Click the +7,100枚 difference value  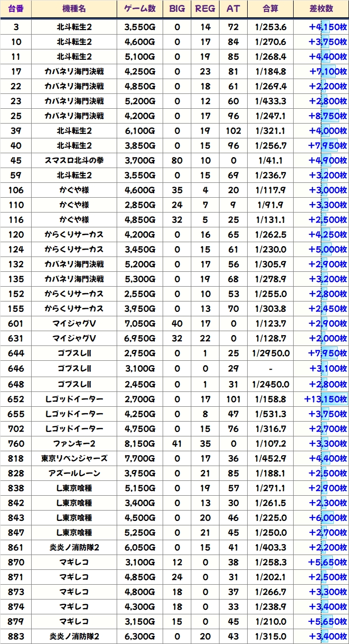(x=327, y=72)
